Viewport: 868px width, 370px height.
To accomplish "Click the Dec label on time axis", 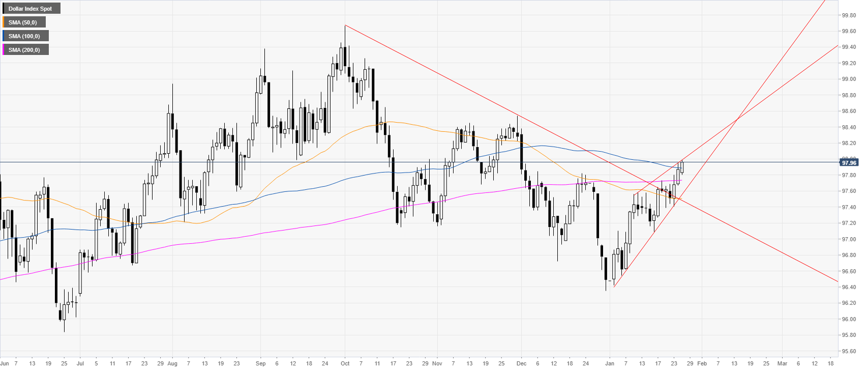I will pos(522,363).
